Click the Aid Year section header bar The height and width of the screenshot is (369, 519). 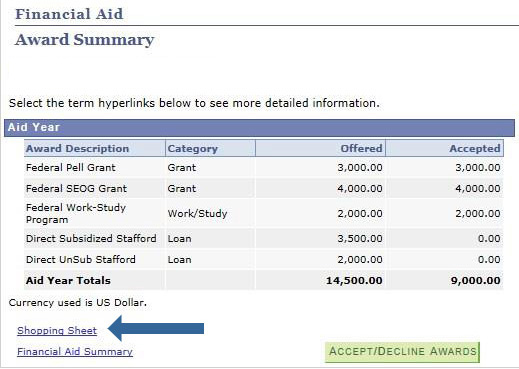click(259, 128)
